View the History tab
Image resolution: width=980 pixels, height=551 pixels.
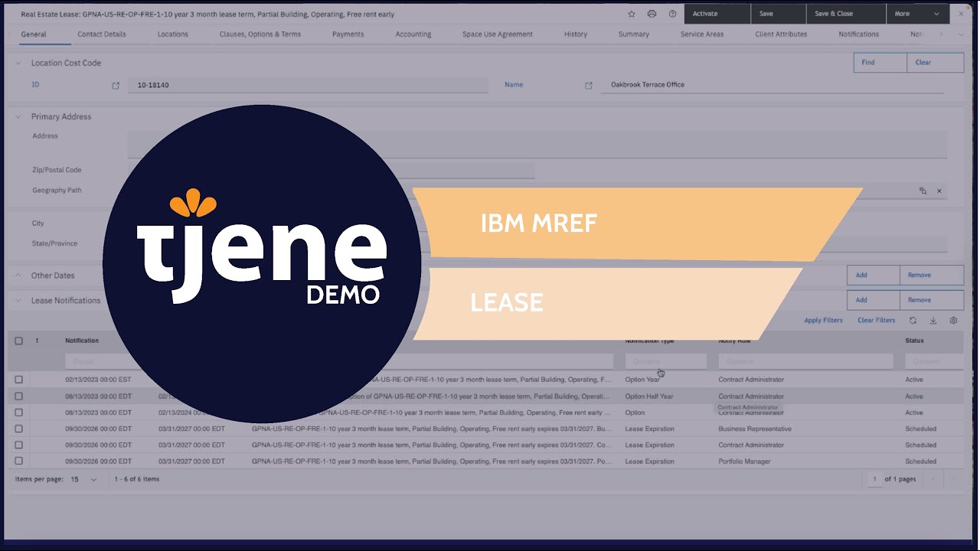point(576,34)
